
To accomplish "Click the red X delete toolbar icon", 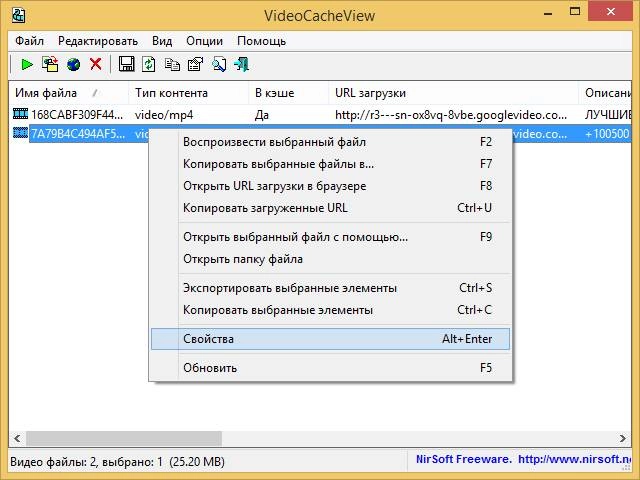I will tap(96, 64).
